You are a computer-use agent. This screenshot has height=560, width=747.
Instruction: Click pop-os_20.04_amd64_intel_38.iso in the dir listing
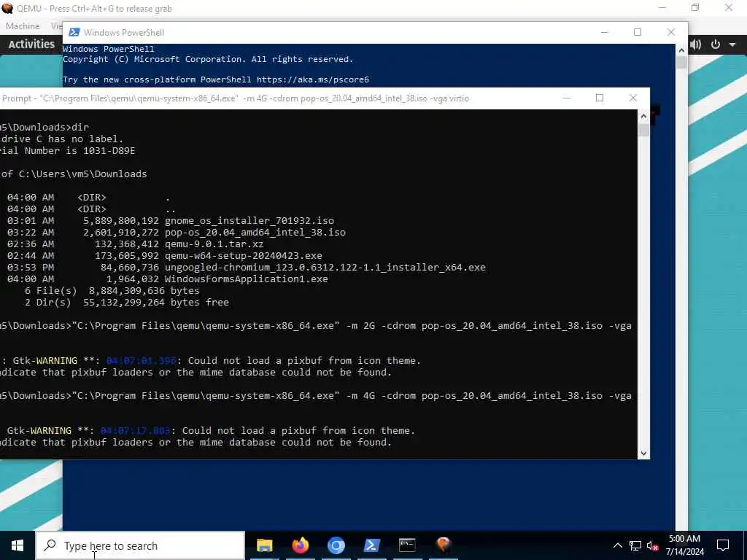point(255,233)
